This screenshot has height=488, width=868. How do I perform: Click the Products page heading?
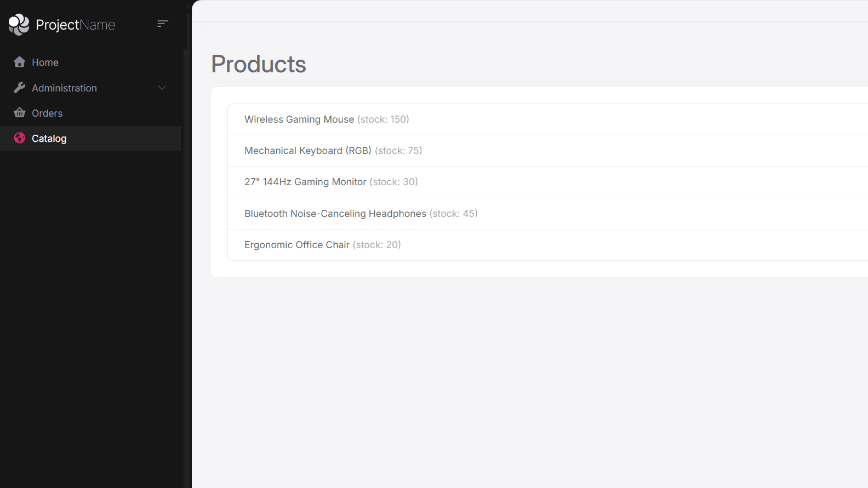pos(259,64)
